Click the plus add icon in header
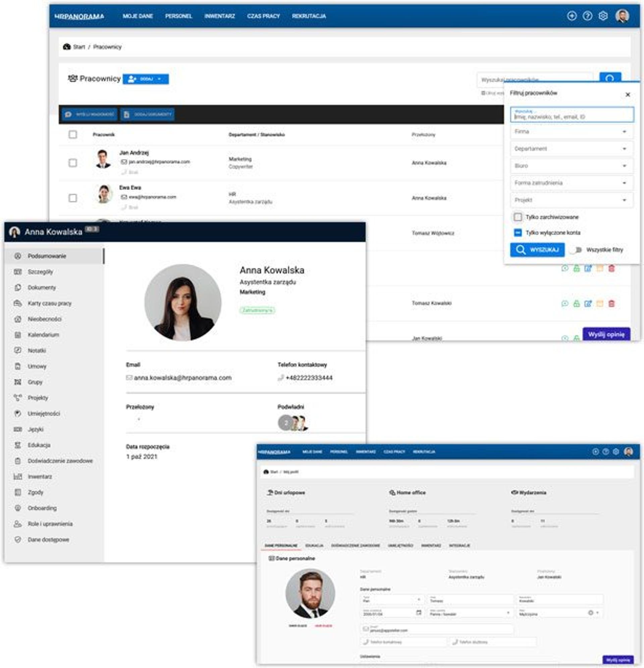The height and width of the screenshot is (668, 644). pyautogui.click(x=572, y=16)
